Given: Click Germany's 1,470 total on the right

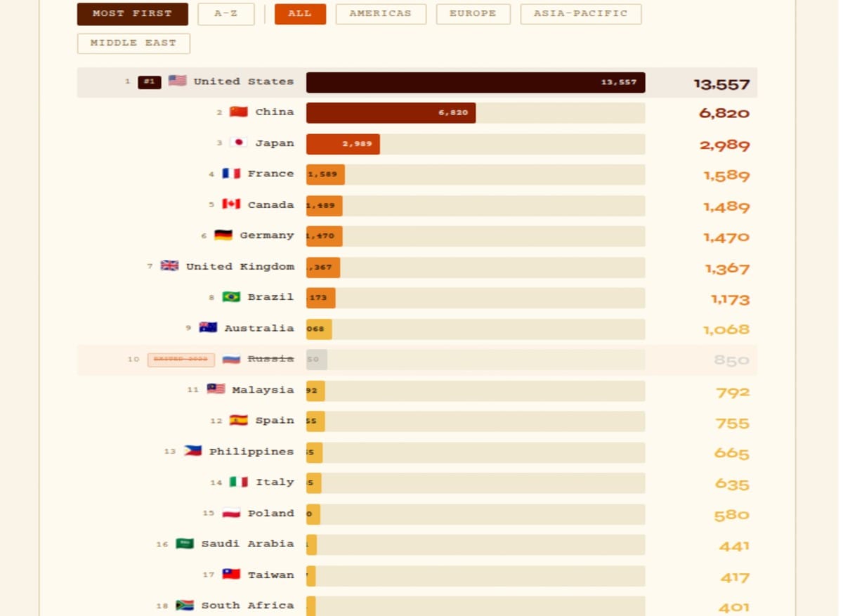Looking at the screenshot, I should [726, 237].
